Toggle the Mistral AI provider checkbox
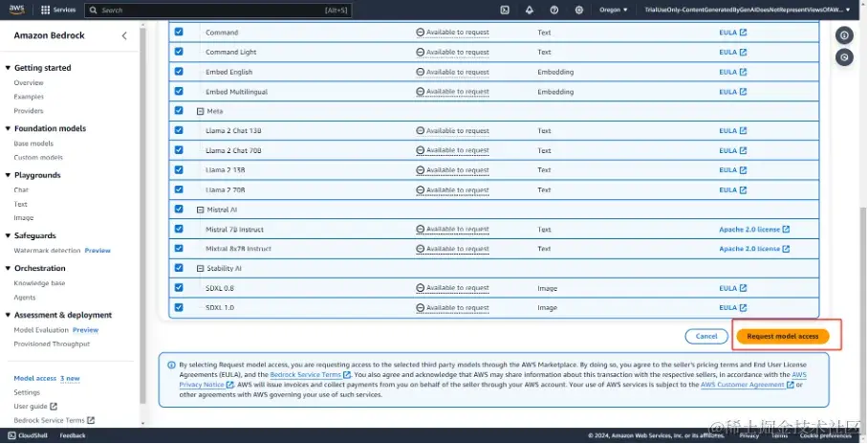This screenshot has width=868, height=444. [179, 209]
